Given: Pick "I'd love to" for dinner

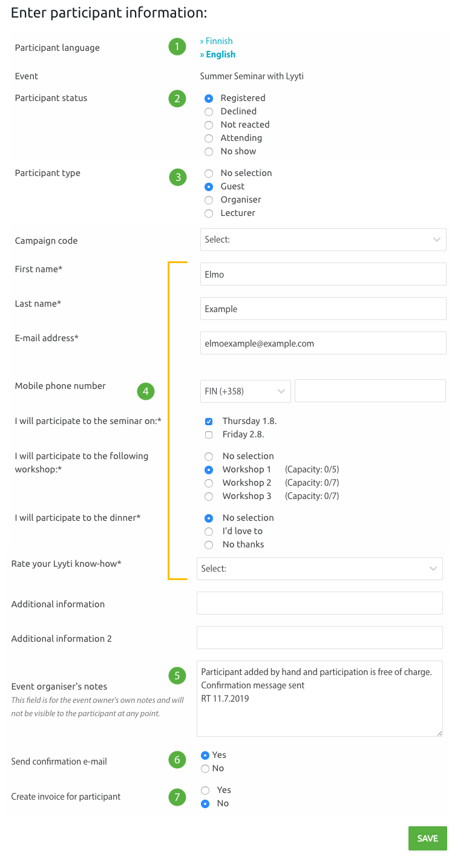Looking at the screenshot, I should pos(209,531).
